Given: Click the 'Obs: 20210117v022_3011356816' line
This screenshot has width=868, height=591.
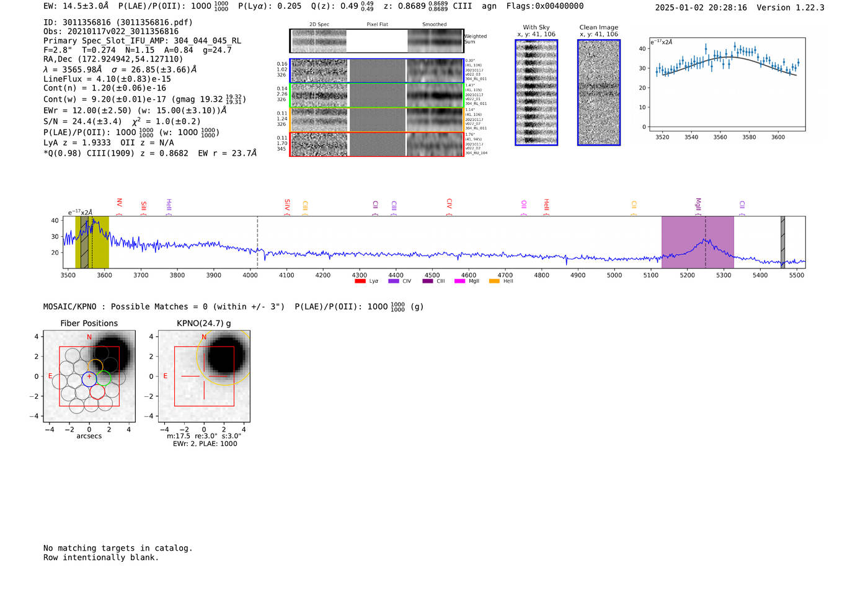Looking at the screenshot, I should point(111,31).
